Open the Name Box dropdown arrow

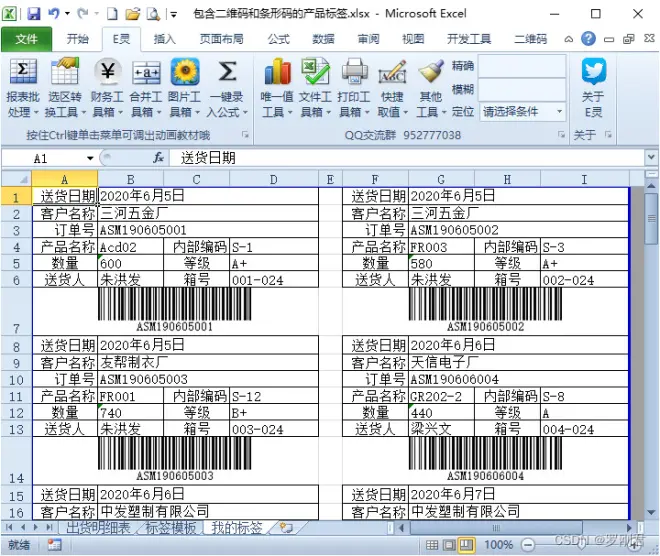90,158
